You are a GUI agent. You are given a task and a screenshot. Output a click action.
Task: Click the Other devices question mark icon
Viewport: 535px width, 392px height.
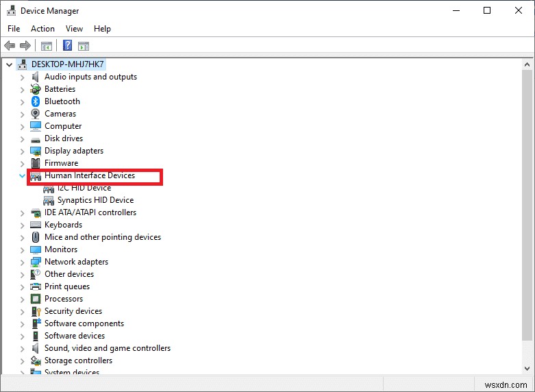tap(36, 274)
